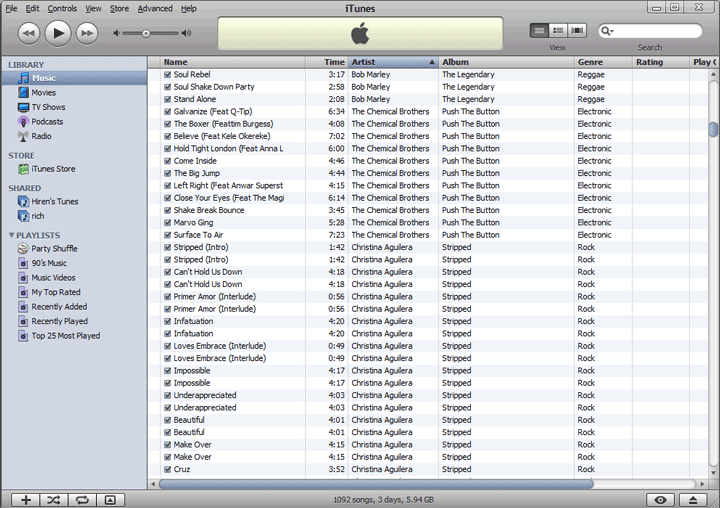The height and width of the screenshot is (508, 720).
Task: Click the scroll down arrow
Action: 713,473
